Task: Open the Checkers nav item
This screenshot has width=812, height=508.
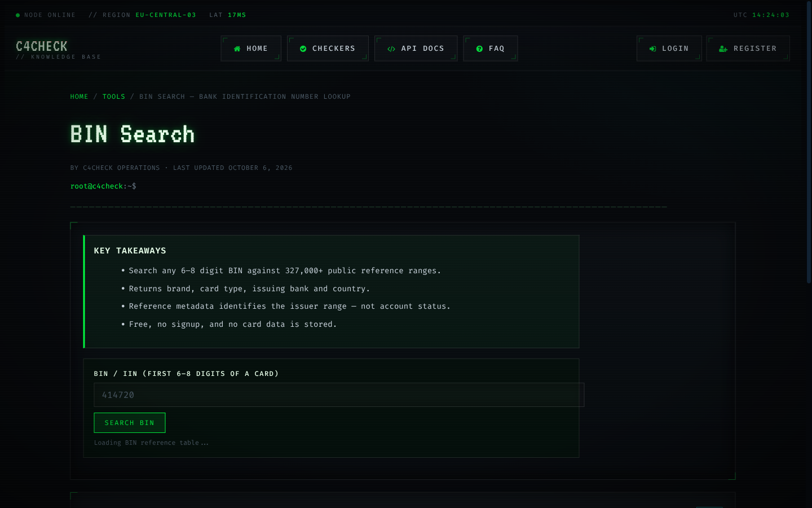Action: tap(328, 49)
